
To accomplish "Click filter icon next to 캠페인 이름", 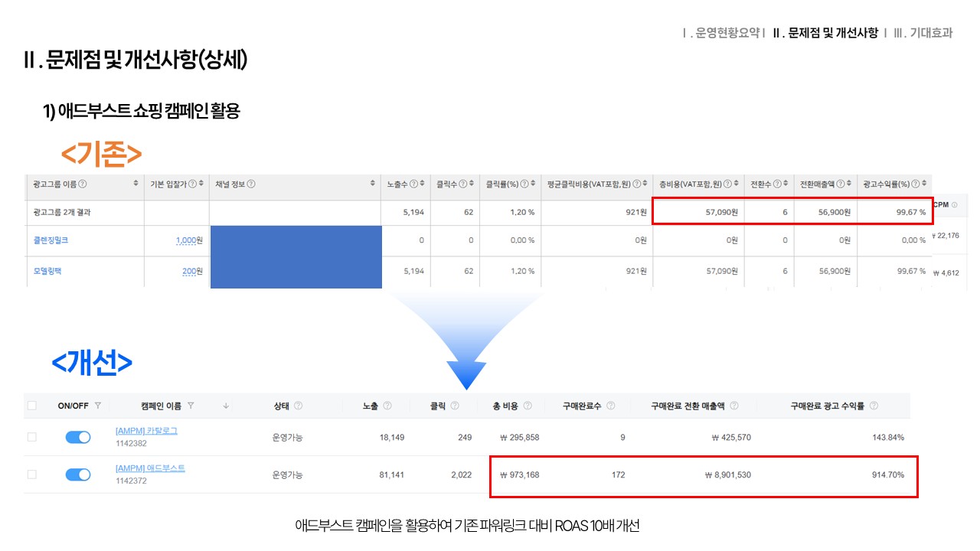I will (x=191, y=406).
